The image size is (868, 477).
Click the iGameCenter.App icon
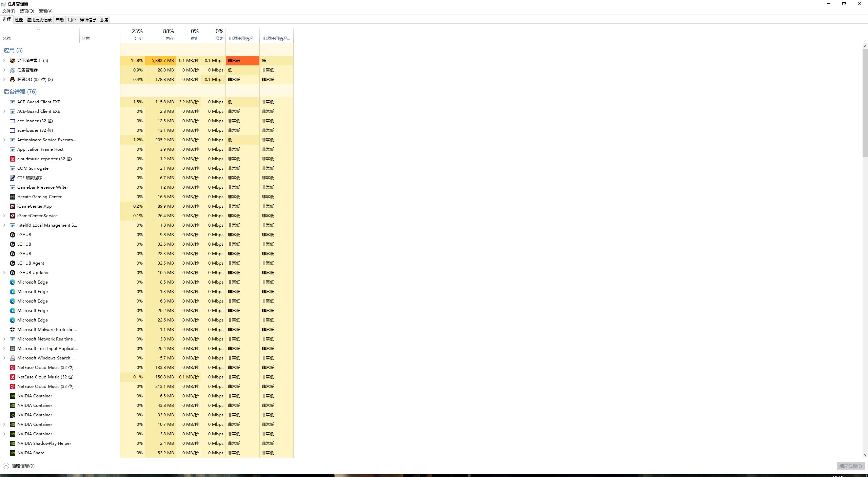click(x=13, y=206)
